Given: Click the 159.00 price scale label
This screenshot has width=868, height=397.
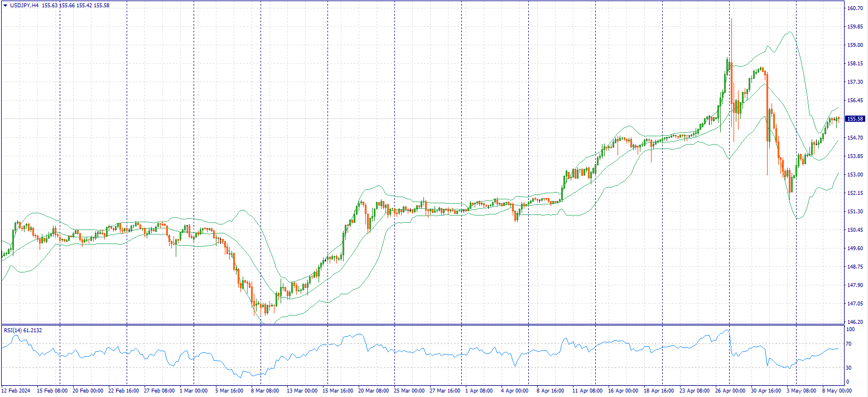Looking at the screenshot, I should point(855,45).
